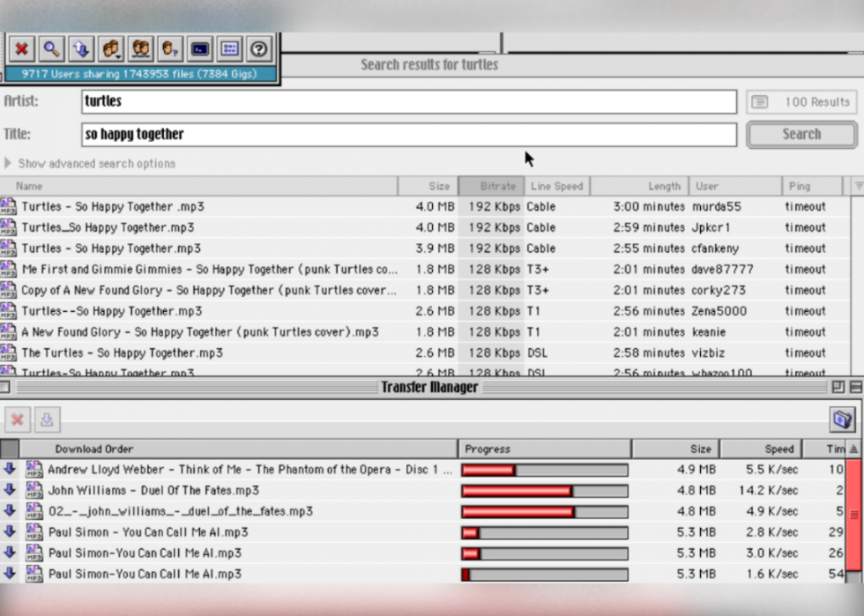This screenshot has width=864, height=616.
Task: Expand Show advanced search options
Action: tap(88, 163)
